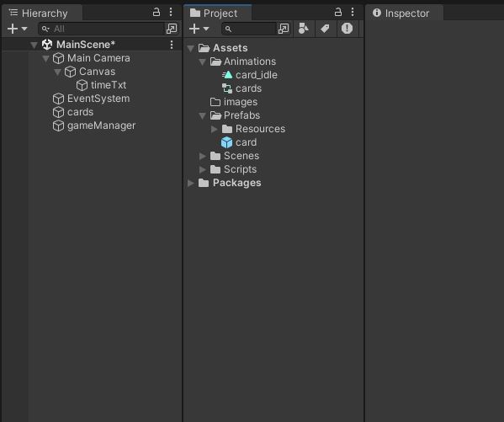Expand the Scripts folder arrow

point(203,169)
